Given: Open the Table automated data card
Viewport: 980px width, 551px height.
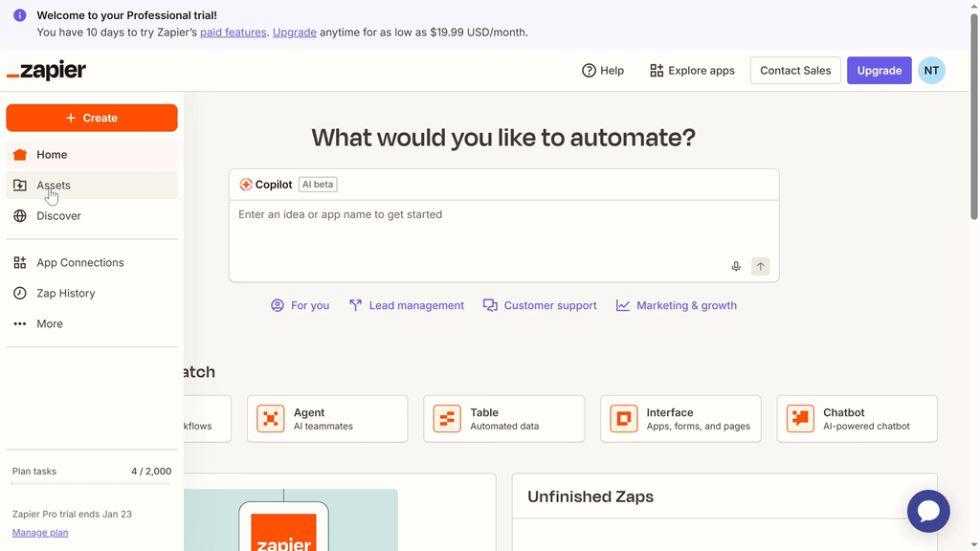Looking at the screenshot, I should tap(503, 419).
